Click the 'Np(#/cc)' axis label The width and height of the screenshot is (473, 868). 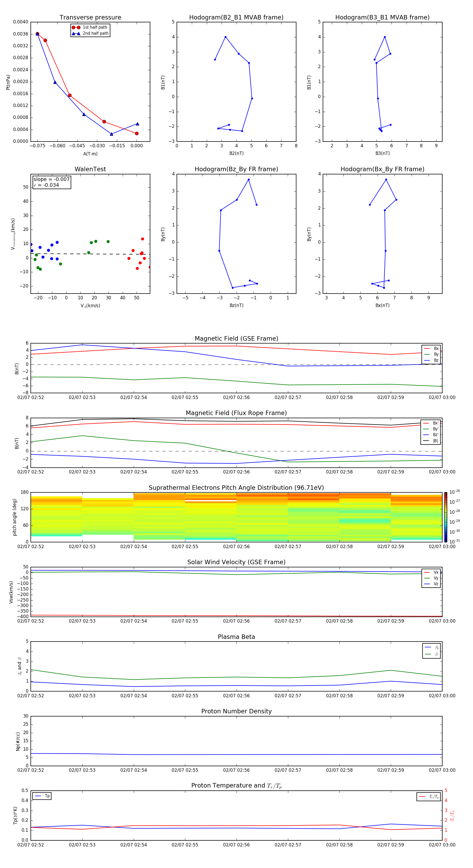(18, 741)
